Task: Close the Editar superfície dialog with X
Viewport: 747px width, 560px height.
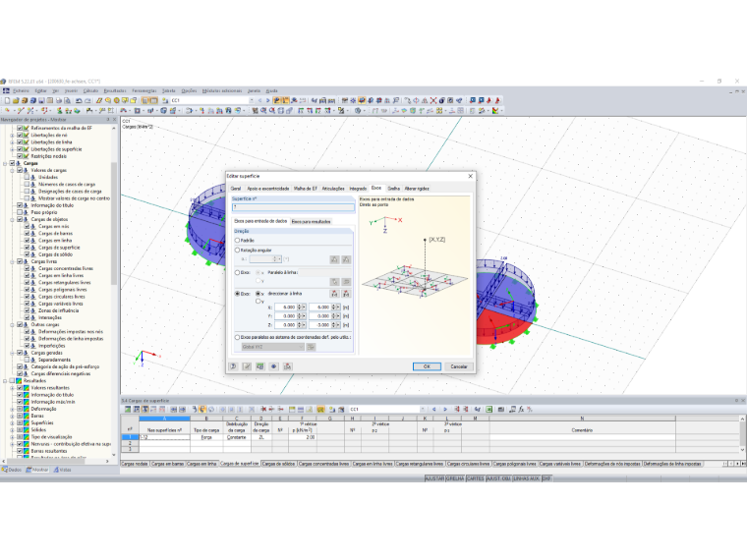Action: coord(470,176)
